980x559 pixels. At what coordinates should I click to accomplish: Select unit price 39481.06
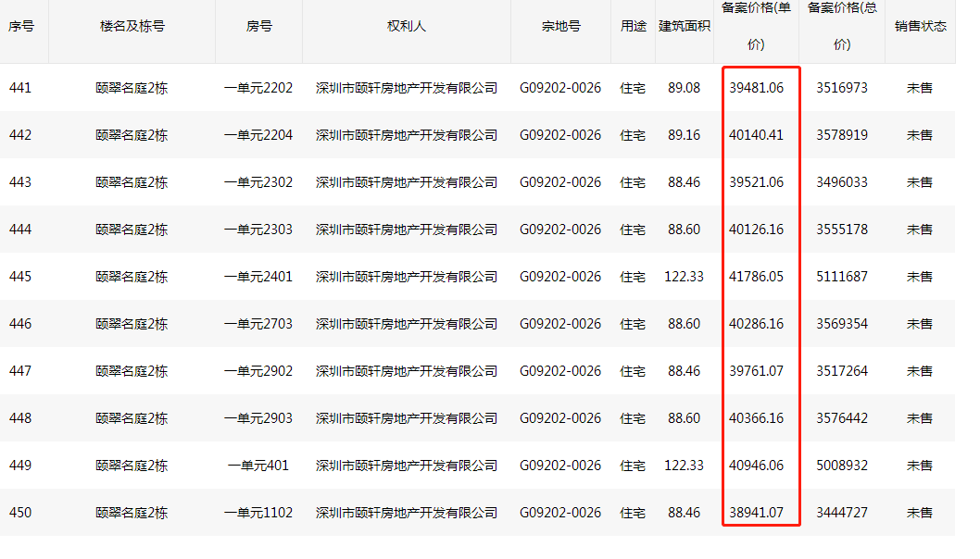pos(756,88)
